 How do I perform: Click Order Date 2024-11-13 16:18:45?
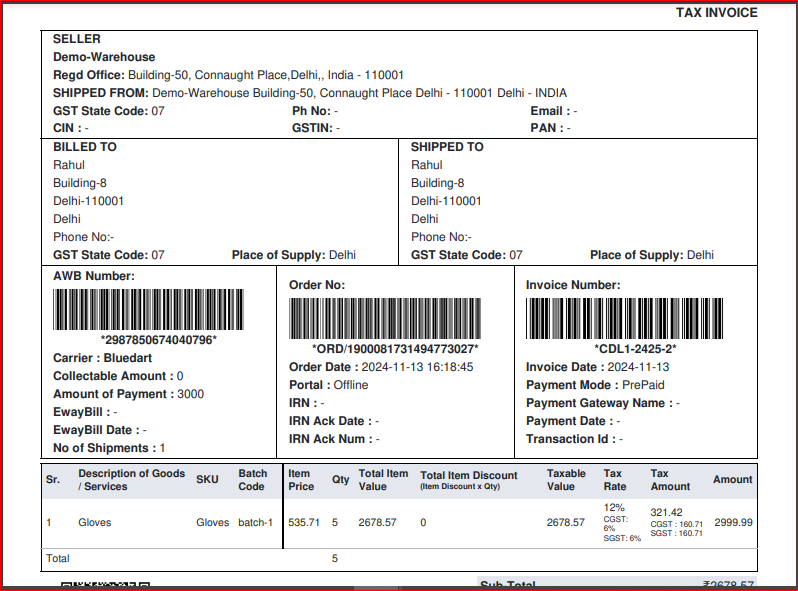click(x=381, y=367)
